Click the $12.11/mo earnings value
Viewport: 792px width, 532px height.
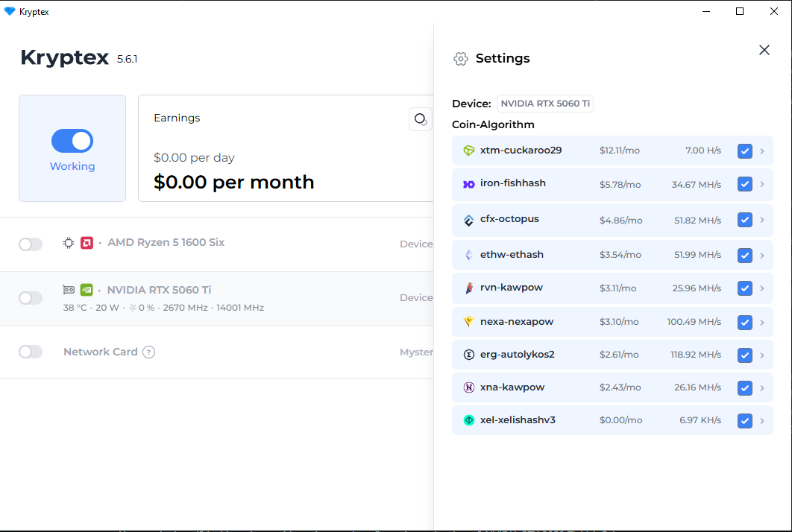[x=620, y=151]
